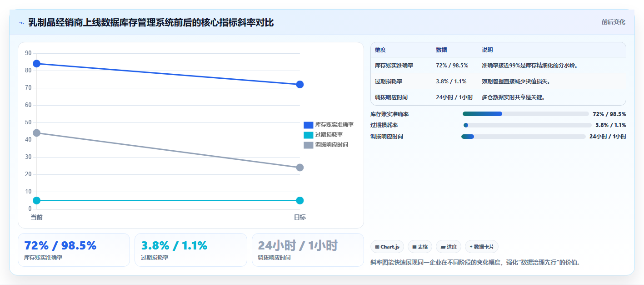This screenshot has width=644, height=285.
Task: Click the 当前 x-axis label
Action: 37,217
